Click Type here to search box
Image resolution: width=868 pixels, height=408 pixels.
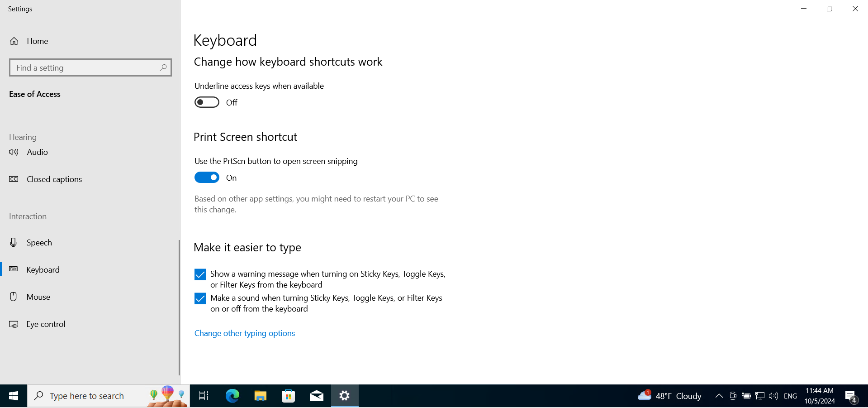click(x=109, y=396)
